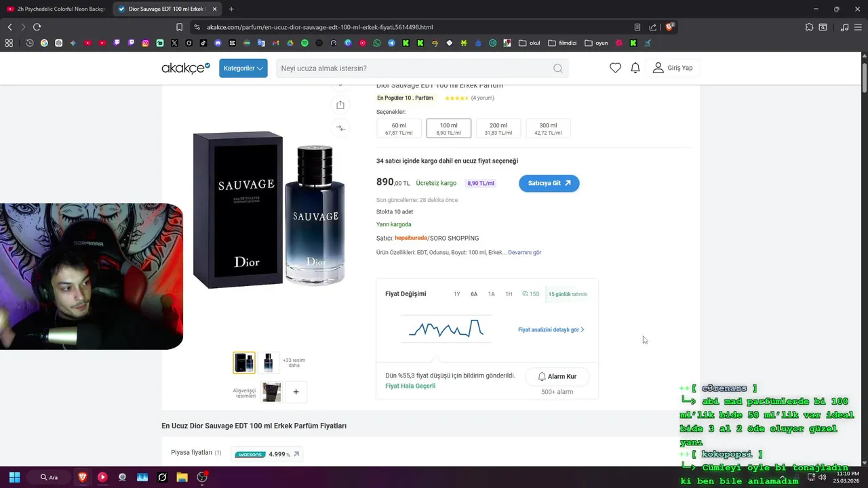Screen dimensions: 868x488
Task: Open Windows Start menu
Action: pyautogui.click(x=14, y=477)
